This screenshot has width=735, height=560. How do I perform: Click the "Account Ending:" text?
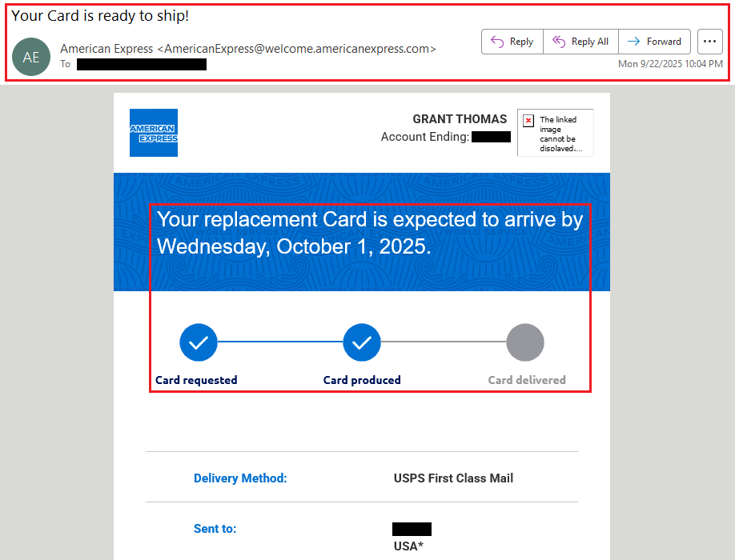[x=424, y=137]
